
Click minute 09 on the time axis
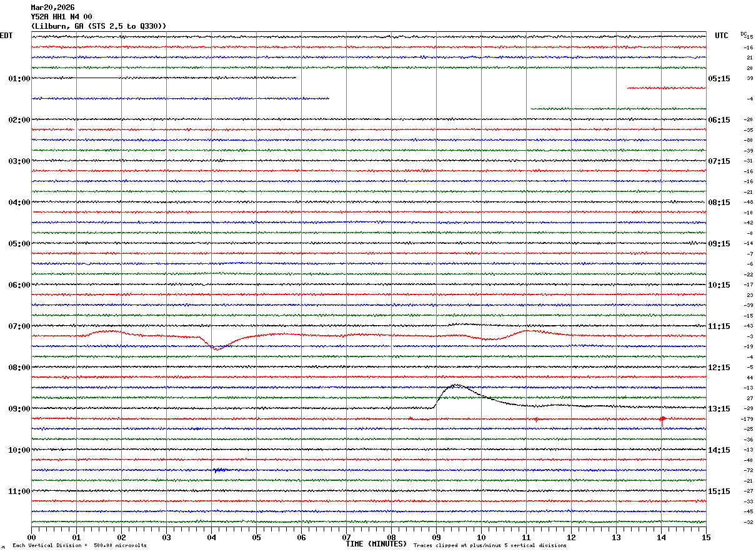pos(436,537)
